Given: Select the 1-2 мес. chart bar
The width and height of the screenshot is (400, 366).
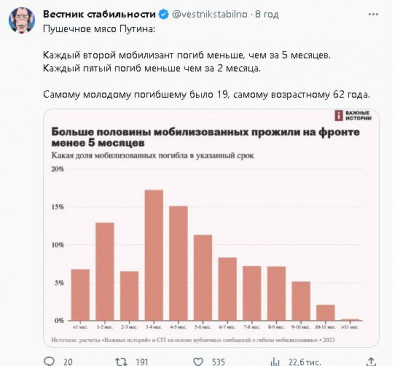Looking at the screenshot, I should 105,271.
